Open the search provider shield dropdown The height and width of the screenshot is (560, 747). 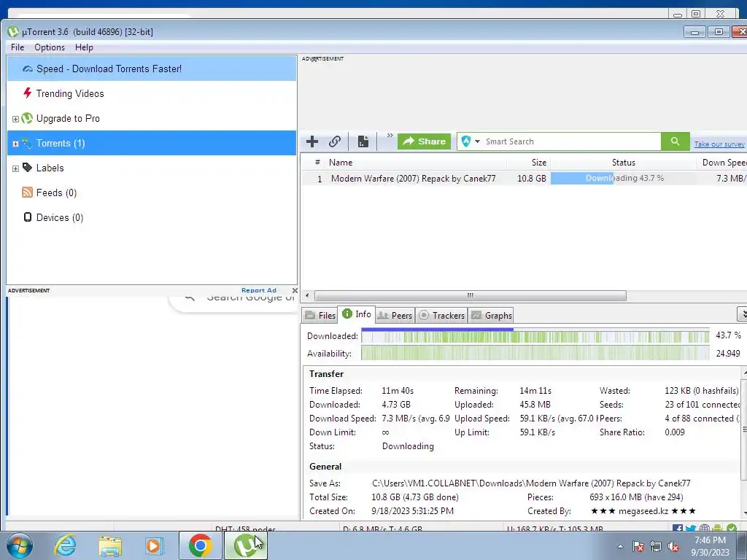click(x=471, y=141)
